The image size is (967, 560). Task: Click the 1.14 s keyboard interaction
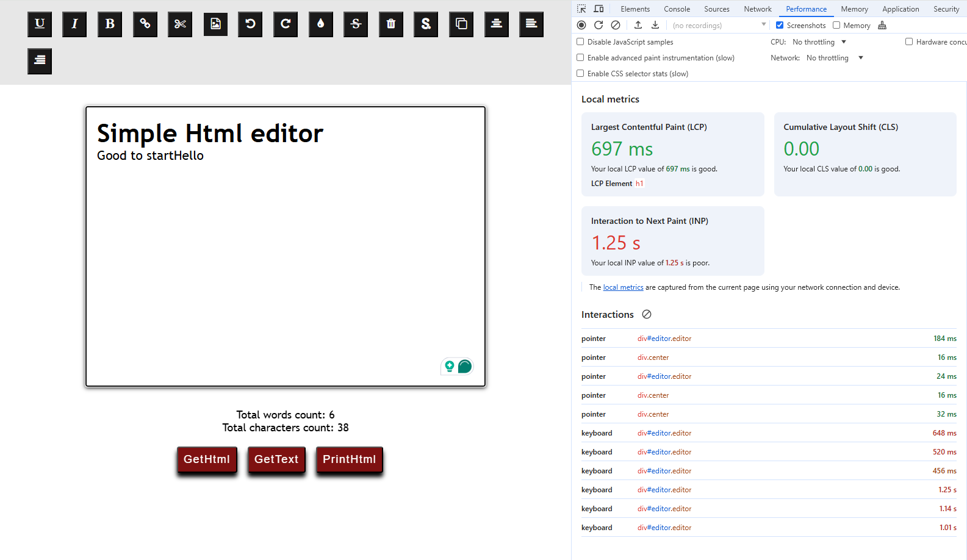769,509
